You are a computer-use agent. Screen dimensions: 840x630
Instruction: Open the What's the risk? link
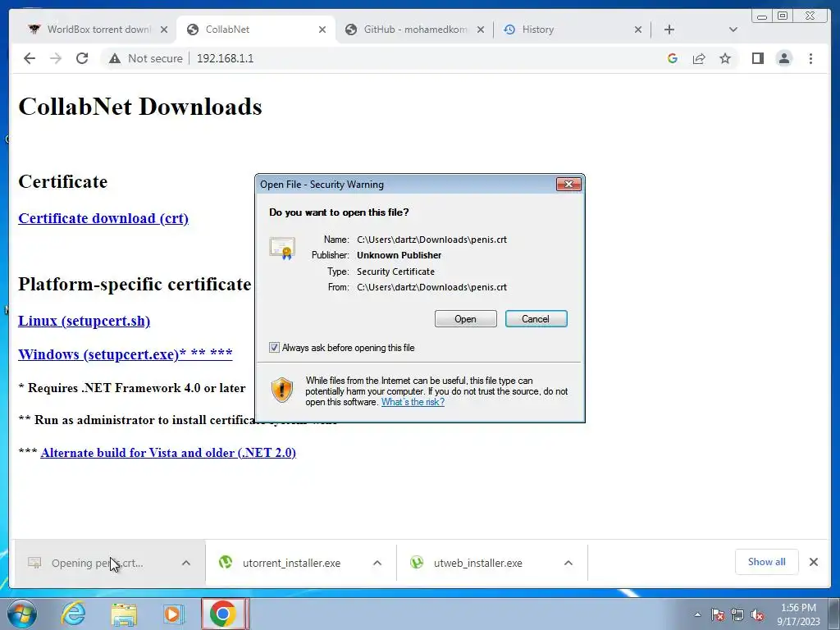click(413, 402)
